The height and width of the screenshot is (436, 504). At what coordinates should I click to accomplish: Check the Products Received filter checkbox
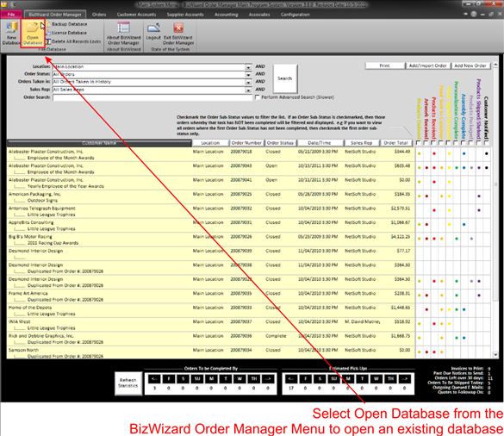pyautogui.click(x=433, y=143)
